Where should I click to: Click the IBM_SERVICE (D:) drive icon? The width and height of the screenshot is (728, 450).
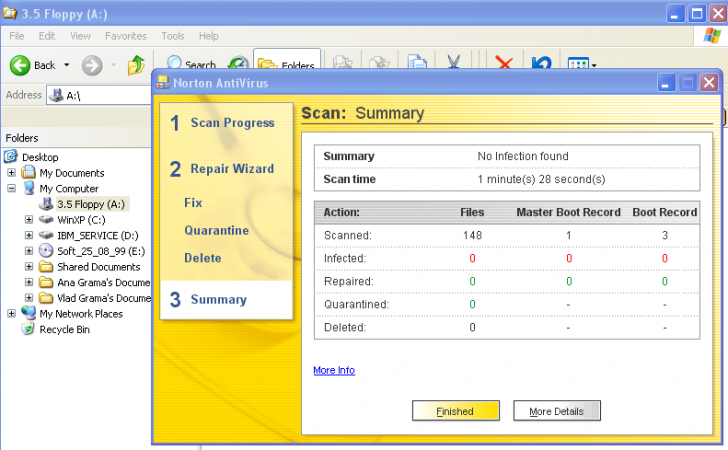(x=46, y=235)
